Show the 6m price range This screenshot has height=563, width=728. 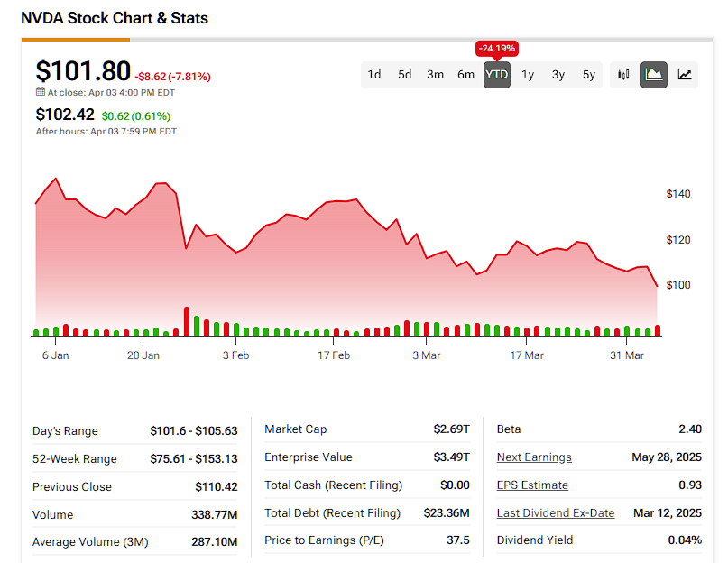pyautogui.click(x=465, y=75)
